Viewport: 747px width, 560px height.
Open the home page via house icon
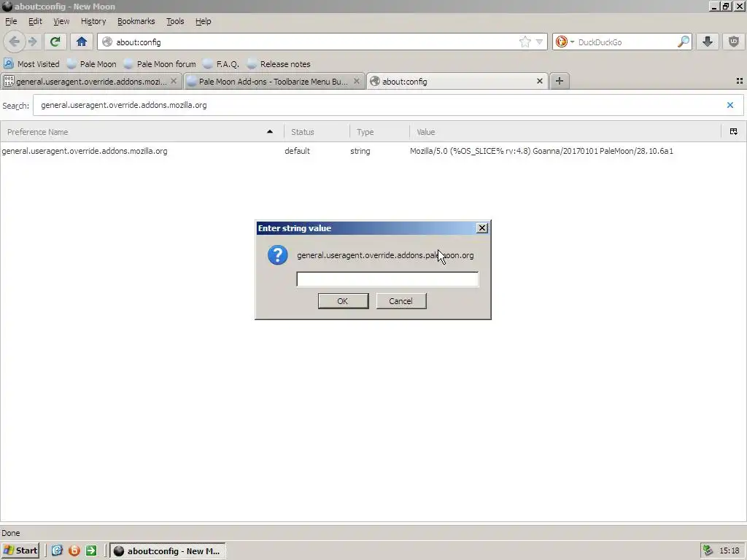click(82, 42)
